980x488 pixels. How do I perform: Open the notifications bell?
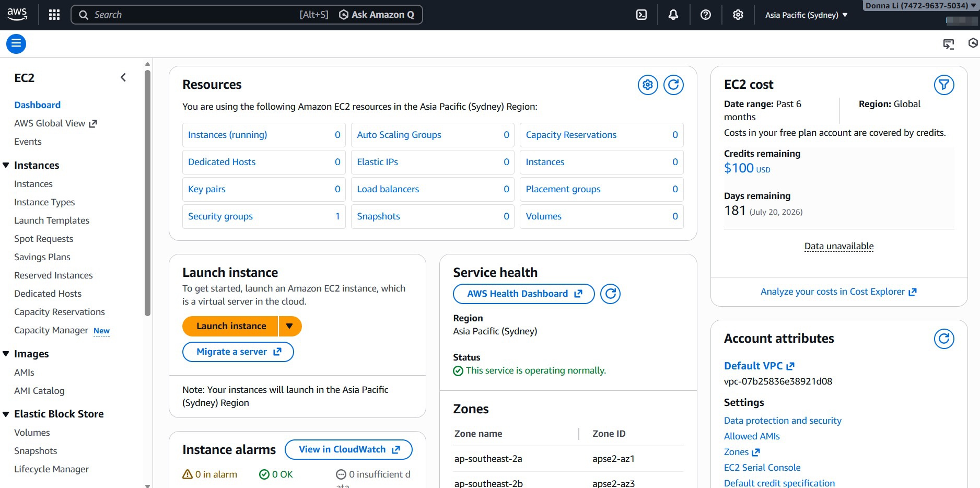click(673, 15)
